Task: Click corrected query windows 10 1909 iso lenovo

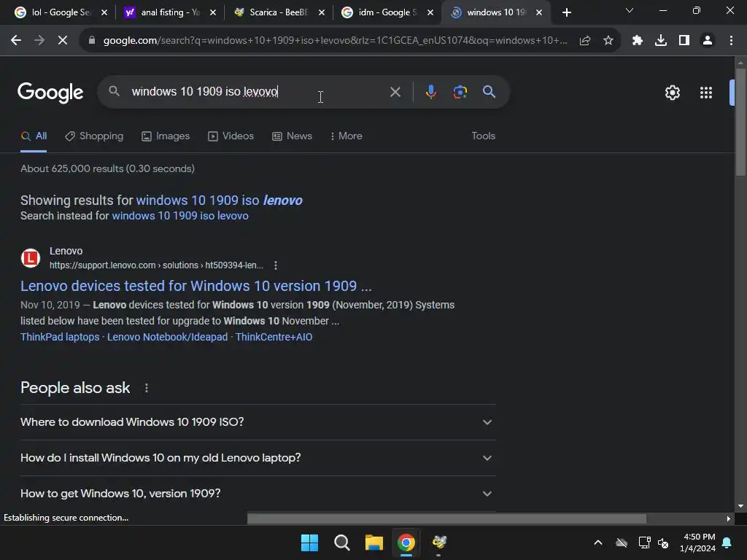Action: tap(219, 201)
